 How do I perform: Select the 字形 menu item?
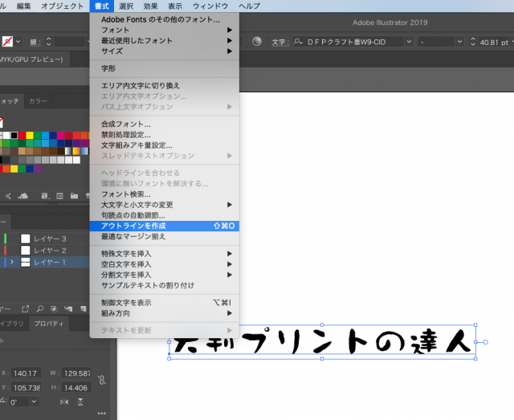[164, 68]
